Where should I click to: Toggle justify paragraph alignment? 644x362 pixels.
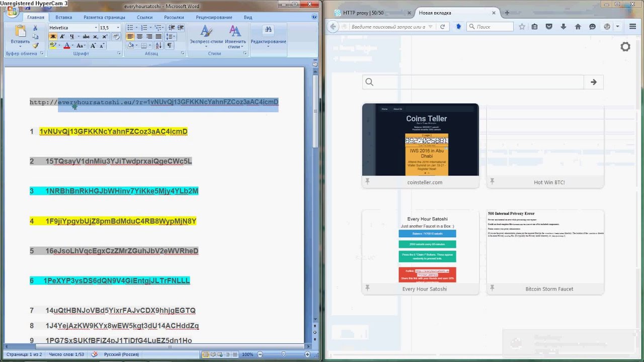(x=158, y=37)
